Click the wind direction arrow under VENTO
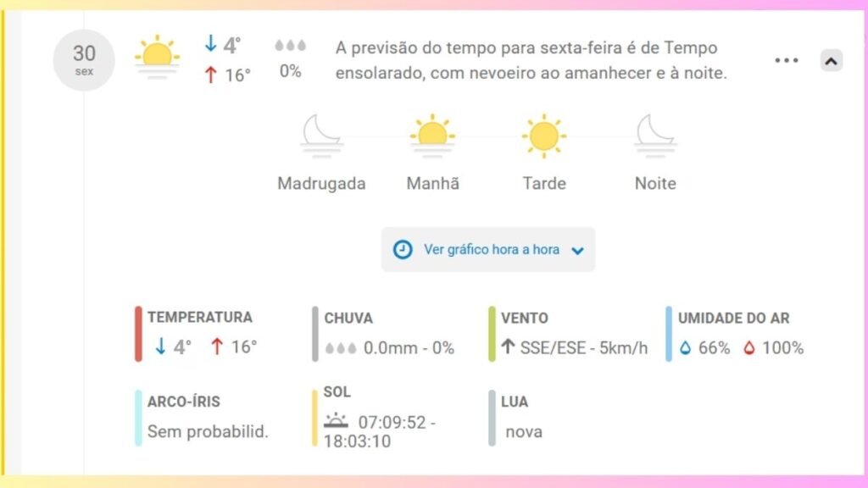Screen dimensions: 868x488 (x=508, y=347)
